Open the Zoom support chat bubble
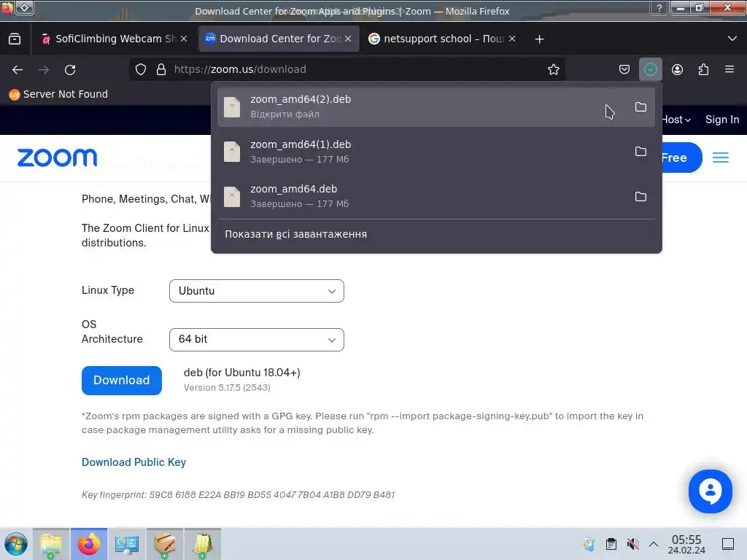Image resolution: width=747 pixels, height=560 pixels. (710, 491)
